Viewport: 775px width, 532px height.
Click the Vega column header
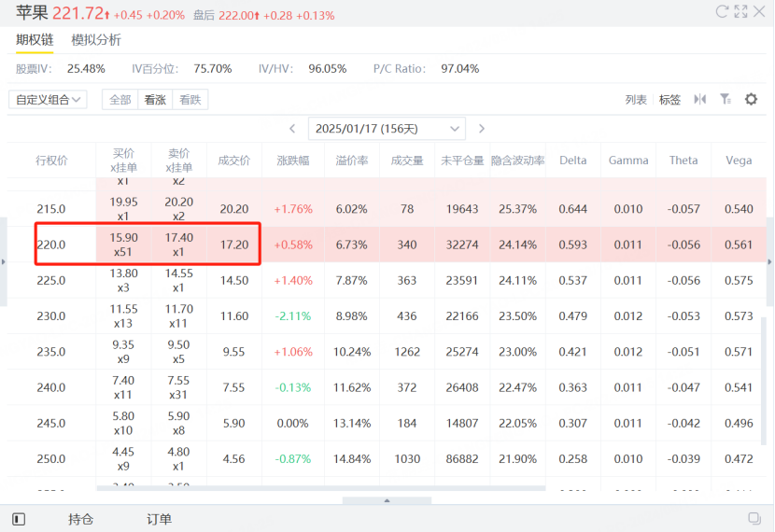click(739, 161)
